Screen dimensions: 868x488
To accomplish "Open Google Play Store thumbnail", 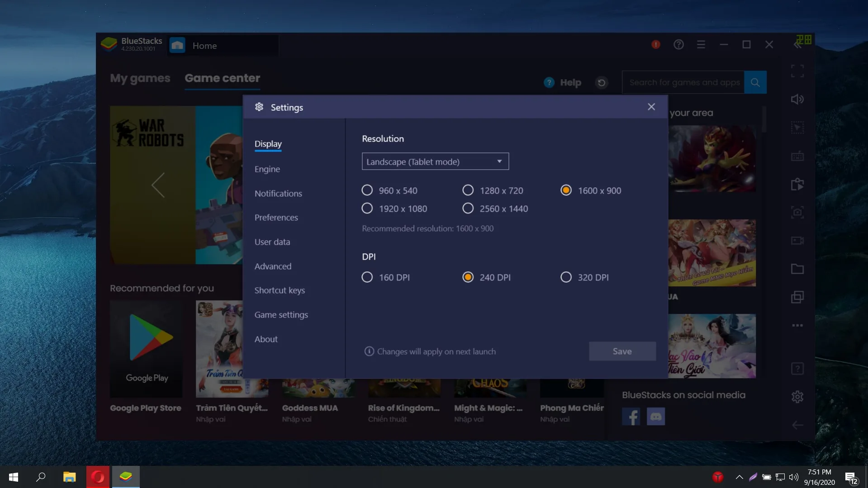I will (x=146, y=349).
